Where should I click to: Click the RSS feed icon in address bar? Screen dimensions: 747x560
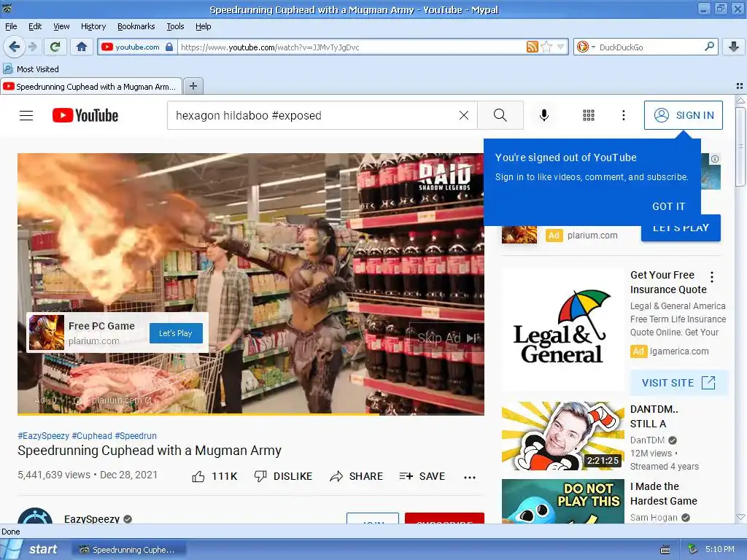tap(532, 47)
